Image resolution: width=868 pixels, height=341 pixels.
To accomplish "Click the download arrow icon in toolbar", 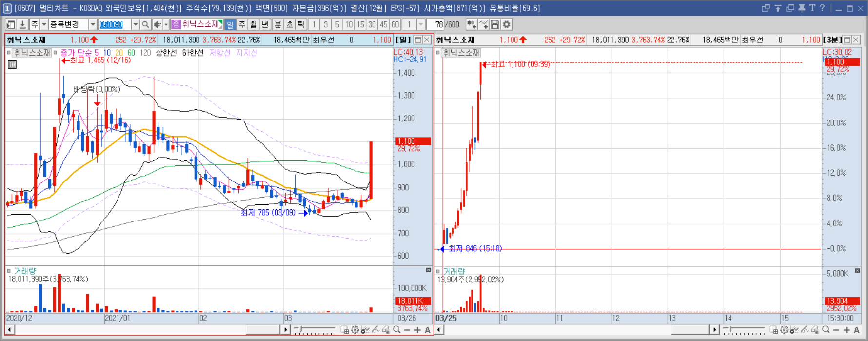I will pyautogui.click(x=22, y=24).
